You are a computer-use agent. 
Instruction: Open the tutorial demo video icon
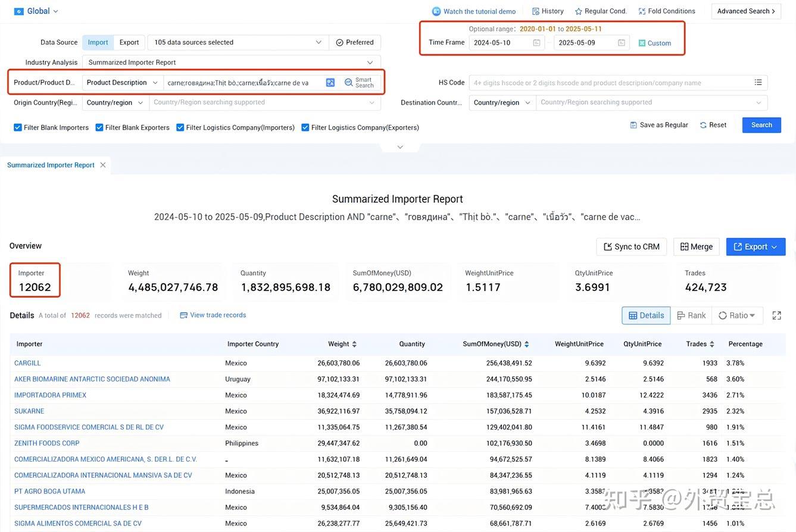(436, 11)
